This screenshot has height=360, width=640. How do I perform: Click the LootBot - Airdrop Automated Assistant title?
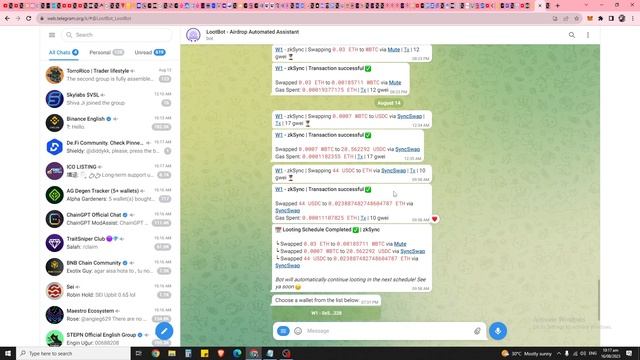pyautogui.click(x=252, y=32)
